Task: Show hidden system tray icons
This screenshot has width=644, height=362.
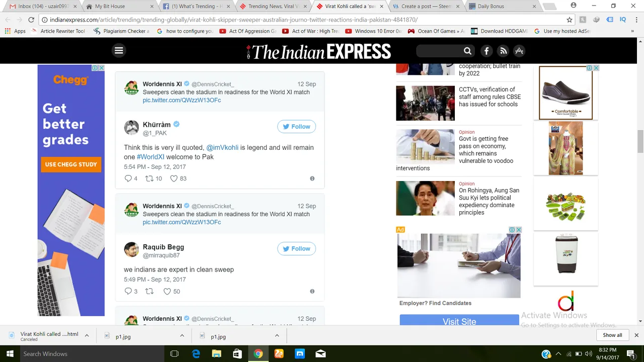Action: [558, 354]
